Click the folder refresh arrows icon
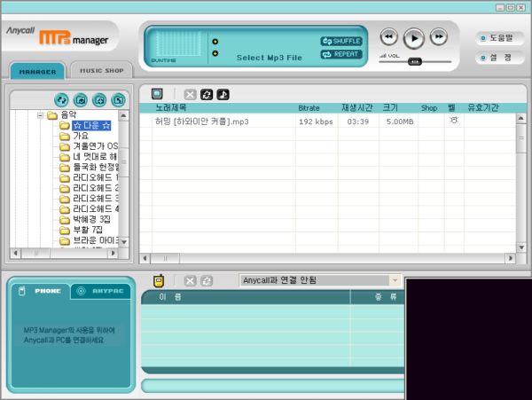This screenshot has width=532, height=400. 61,99
